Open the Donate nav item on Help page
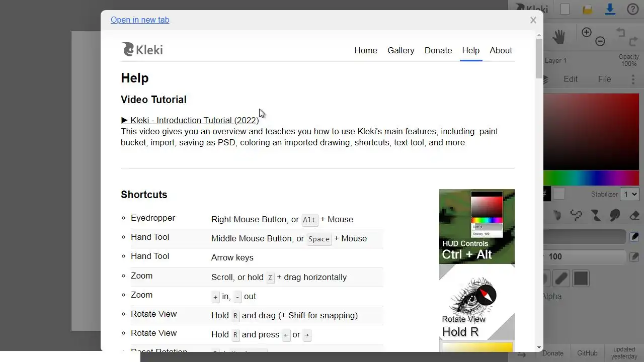The width and height of the screenshot is (644, 362). (x=438, y=50)
